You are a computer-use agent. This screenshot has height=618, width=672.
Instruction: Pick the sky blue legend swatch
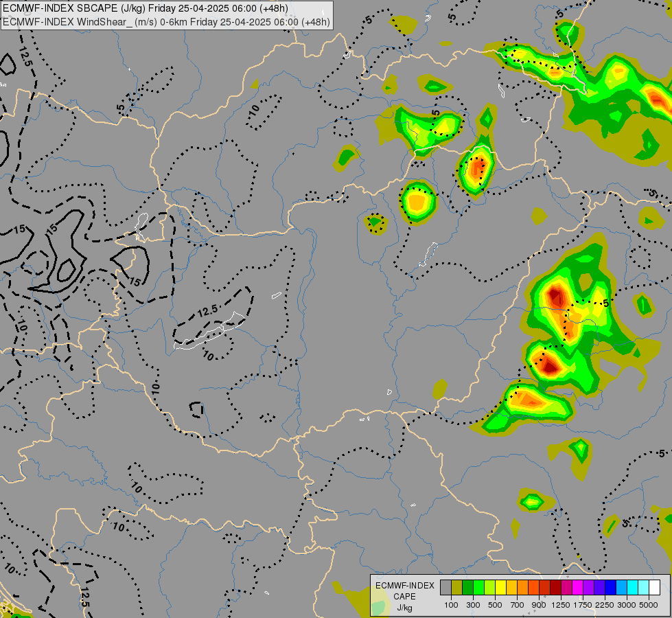click(x=621, y=588)
